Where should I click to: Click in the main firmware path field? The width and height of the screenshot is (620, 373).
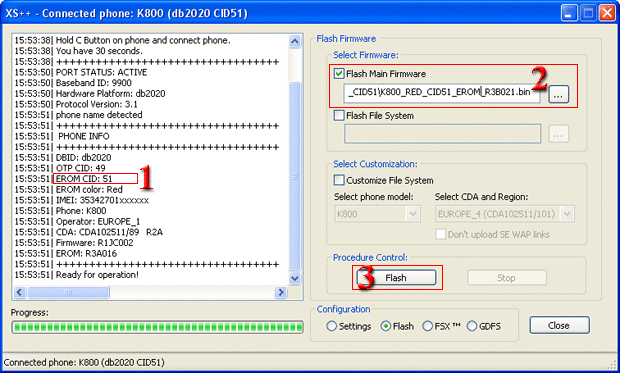442,93
